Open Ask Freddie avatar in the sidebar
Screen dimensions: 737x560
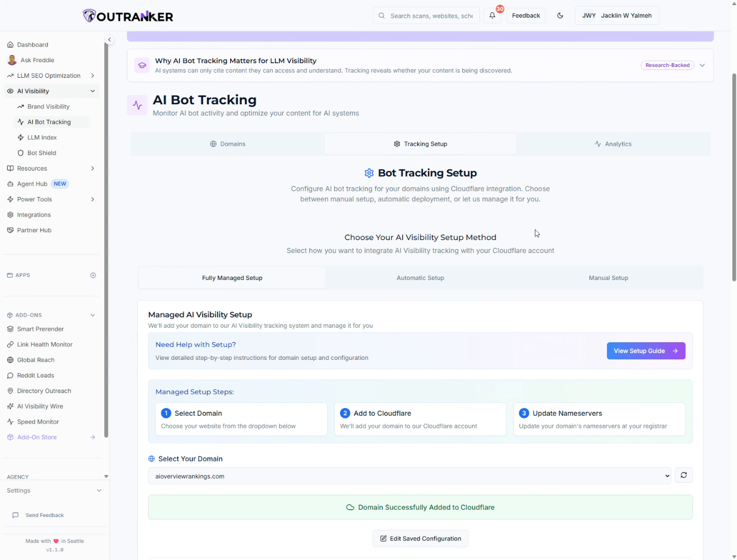[12, 60]
